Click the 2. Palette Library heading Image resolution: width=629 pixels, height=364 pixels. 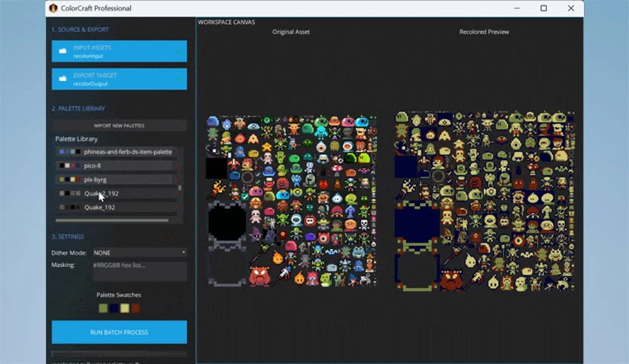coord(78,108)
